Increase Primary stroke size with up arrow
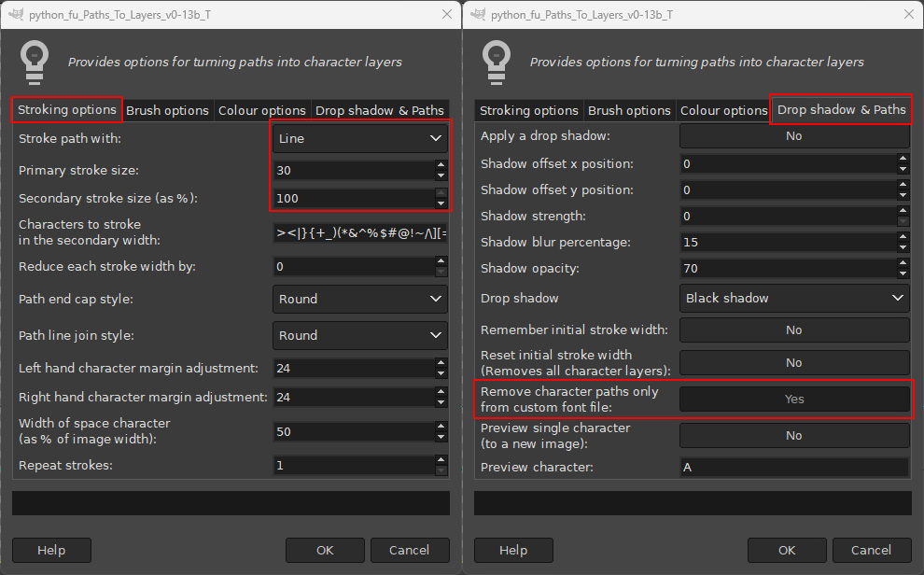 tap(441, 165)
